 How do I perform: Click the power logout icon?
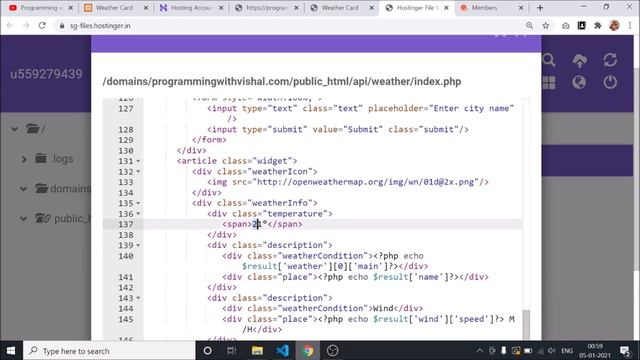(610, 82)
